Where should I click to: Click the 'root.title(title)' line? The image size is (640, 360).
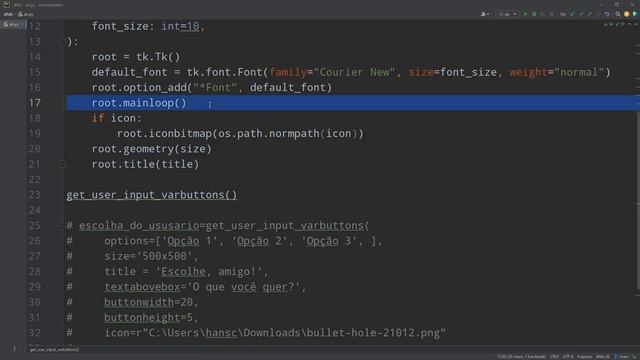145,164
